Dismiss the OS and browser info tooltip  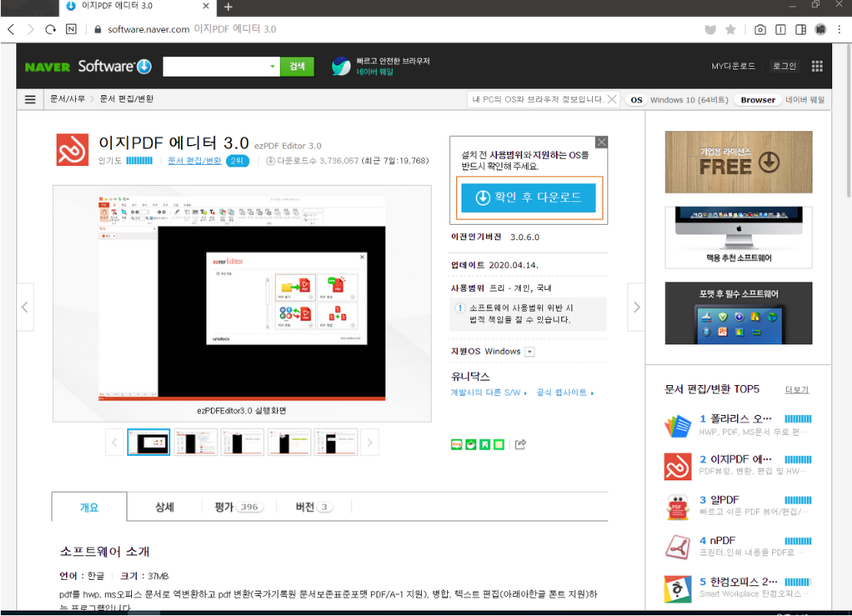point(612,99)
